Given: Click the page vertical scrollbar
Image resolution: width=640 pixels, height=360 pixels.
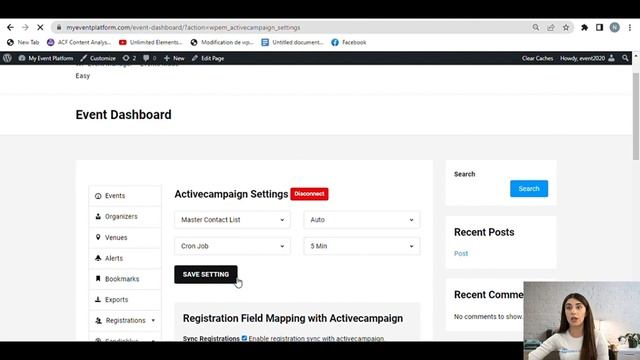Looking at the screenshot, I should [x=636, y=117].
